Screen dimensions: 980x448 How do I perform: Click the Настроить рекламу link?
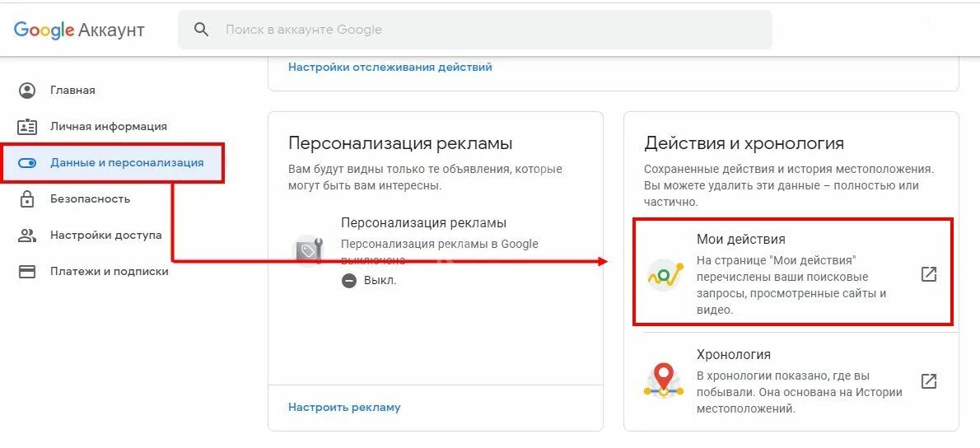(x=344, y=408)
